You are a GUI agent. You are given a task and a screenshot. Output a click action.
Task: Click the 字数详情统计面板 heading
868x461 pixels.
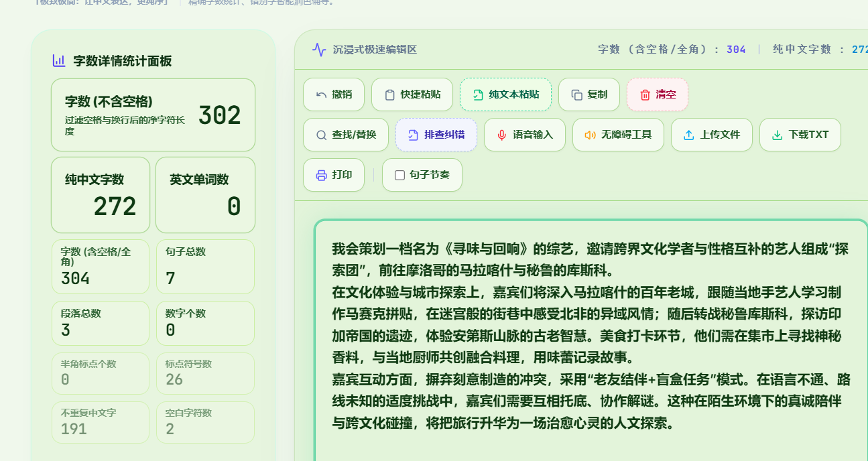[x=123, y=61]
